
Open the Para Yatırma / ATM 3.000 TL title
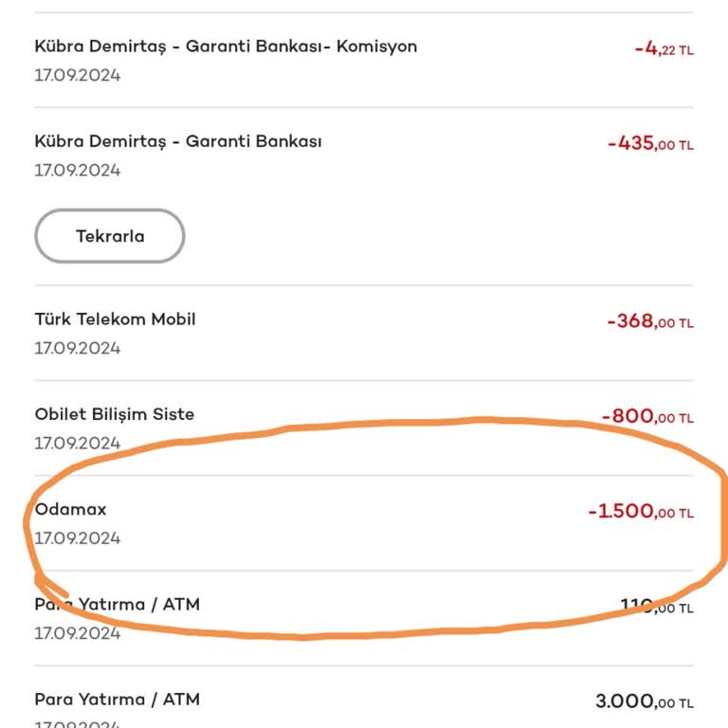click(118, 700)
